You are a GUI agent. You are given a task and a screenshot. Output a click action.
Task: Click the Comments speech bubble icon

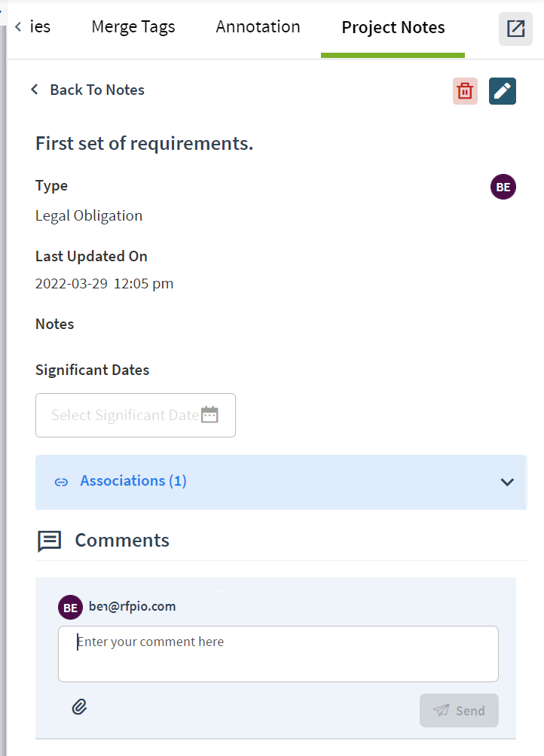(49, 541)
